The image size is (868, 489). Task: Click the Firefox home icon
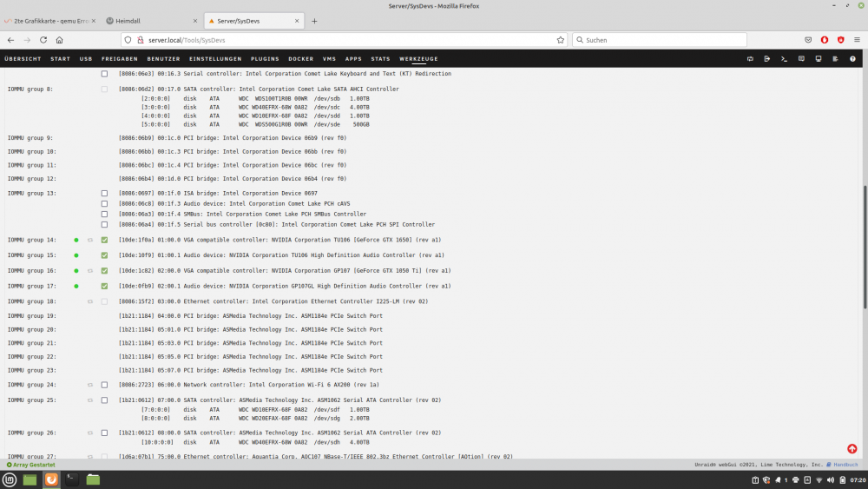tap(59, 40)
